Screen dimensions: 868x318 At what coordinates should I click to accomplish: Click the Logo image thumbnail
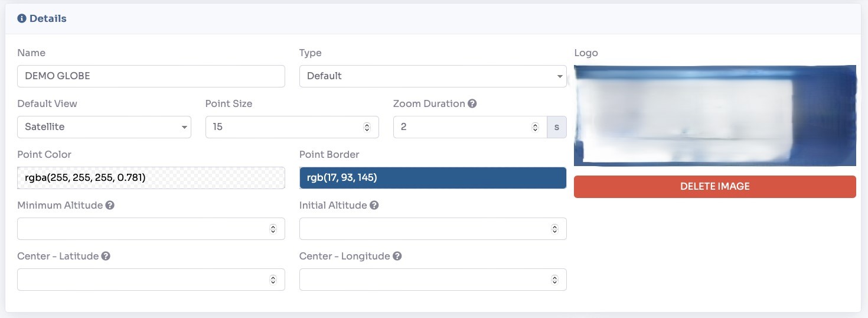tap(714, 116)
